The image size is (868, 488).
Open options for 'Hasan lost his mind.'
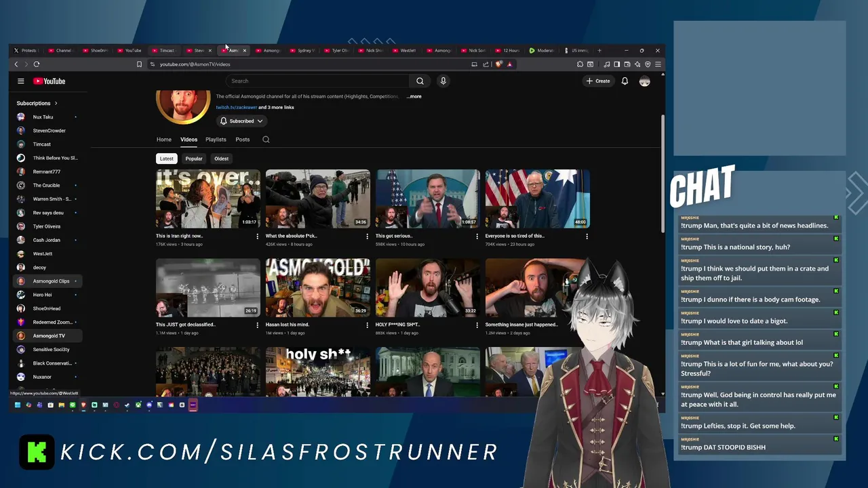pos(367,325)
